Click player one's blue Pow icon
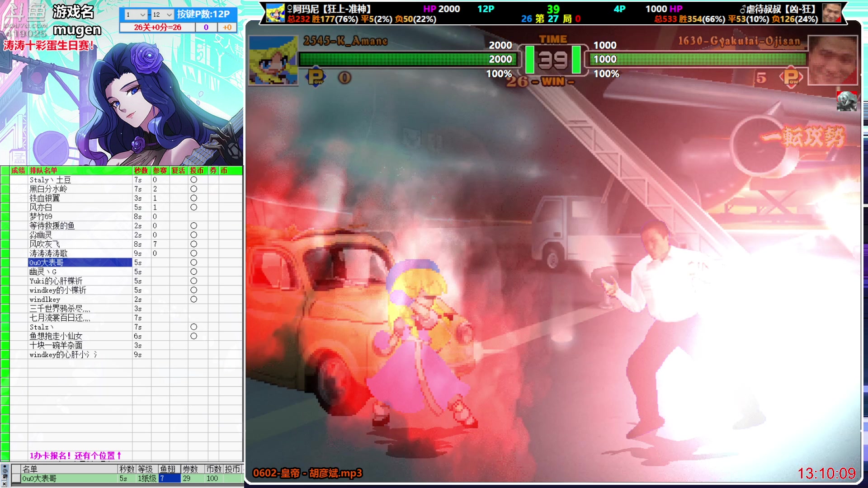This screenshot has width=868, height=488. 316,77
